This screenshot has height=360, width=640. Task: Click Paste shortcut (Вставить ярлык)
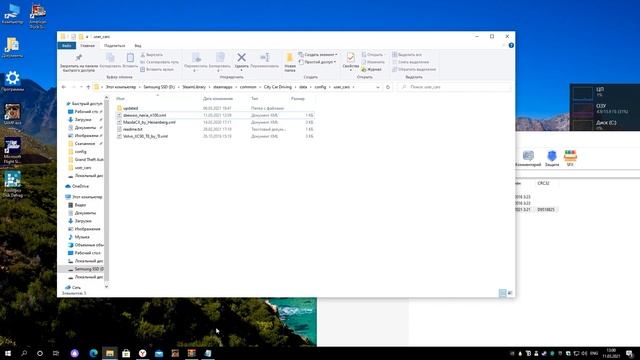(x=157, y=69)
